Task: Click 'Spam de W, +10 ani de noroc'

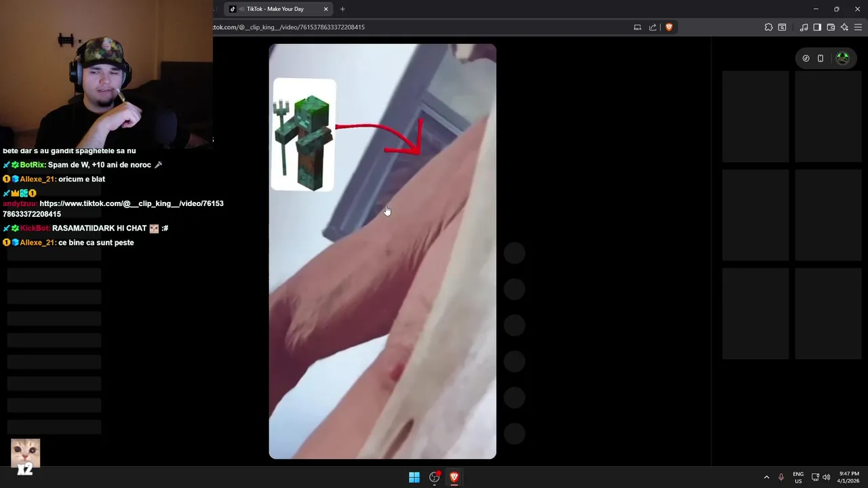Action: pyautogui.click(x=100, y=165)
